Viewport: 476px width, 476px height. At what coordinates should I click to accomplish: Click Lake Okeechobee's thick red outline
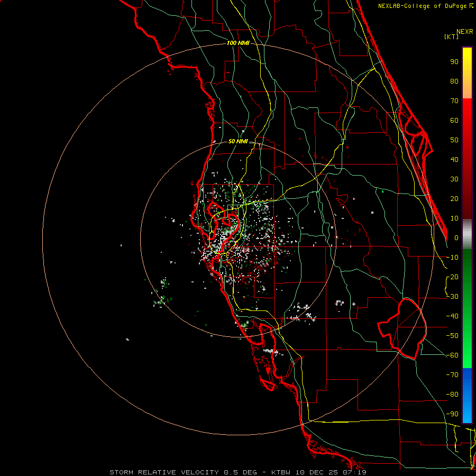[402, 329]
